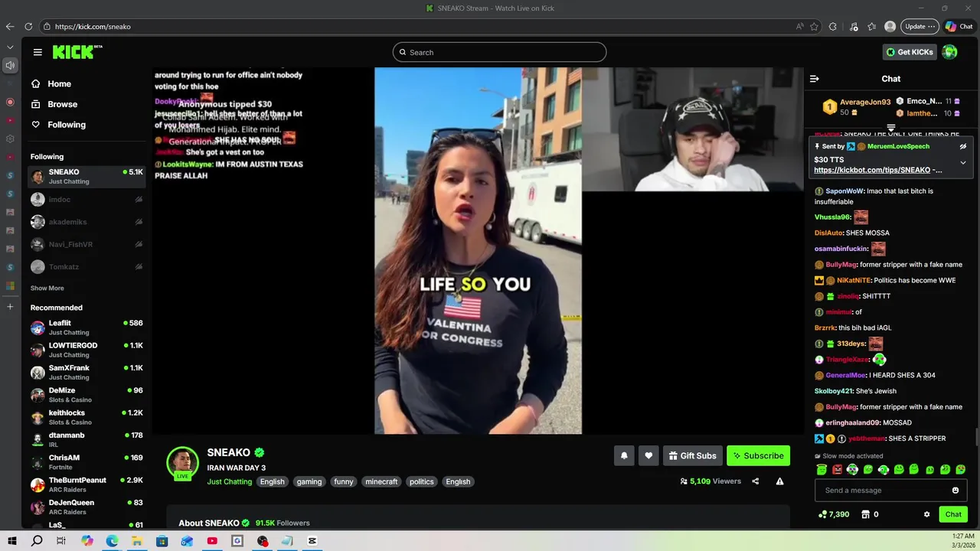Open YouTube app from taskbar
Viewport: 980px width, 551px height.
tap(212, 541)
